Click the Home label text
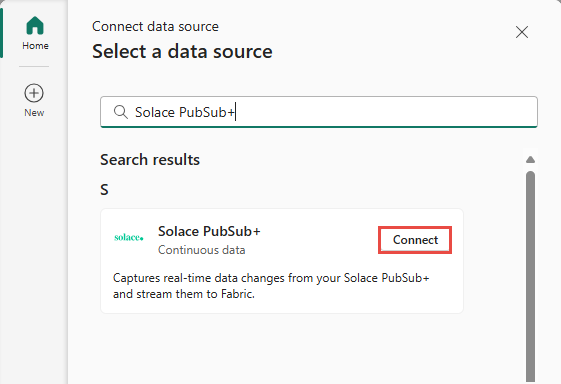 point(35,46)
